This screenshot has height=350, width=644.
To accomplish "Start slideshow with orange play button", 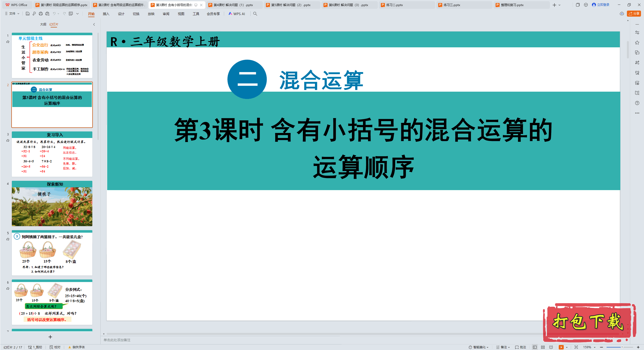I will [x=561, y=347].
